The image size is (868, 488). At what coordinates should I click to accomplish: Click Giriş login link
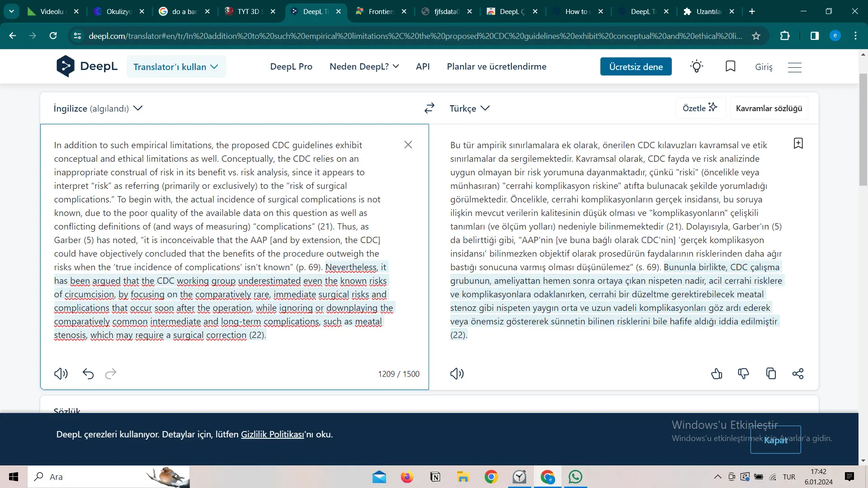[x=764, y=67]
